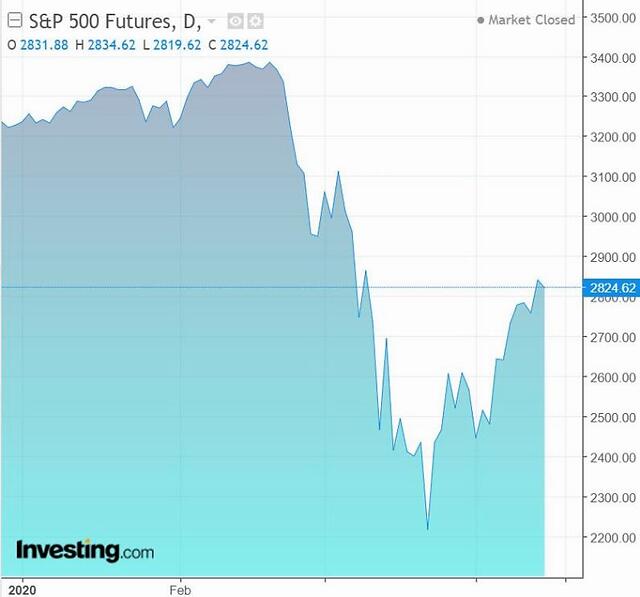Collapse the S&P 500 Futures legend box
The height and width of the screenshot is (597, 640).
point(15,20)
